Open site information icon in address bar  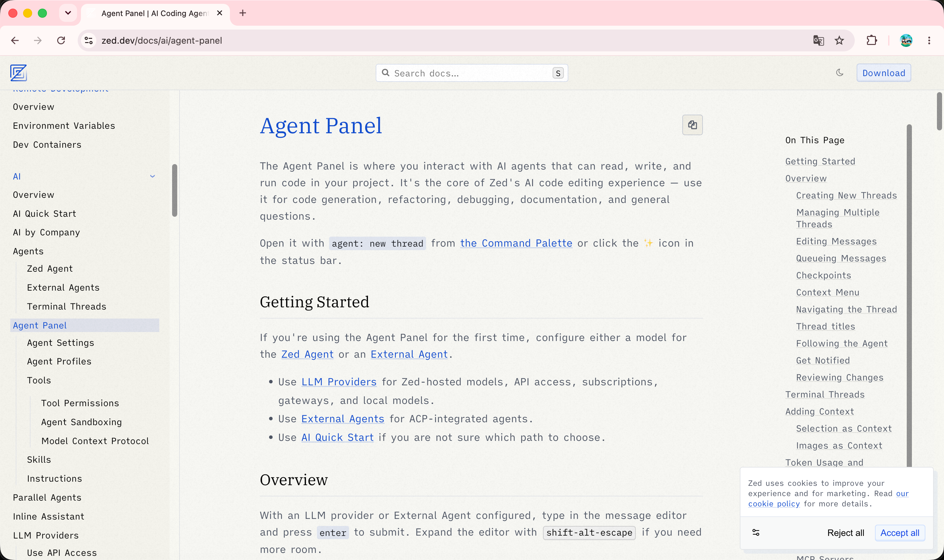pyautogui.click(x=89, y=40)
